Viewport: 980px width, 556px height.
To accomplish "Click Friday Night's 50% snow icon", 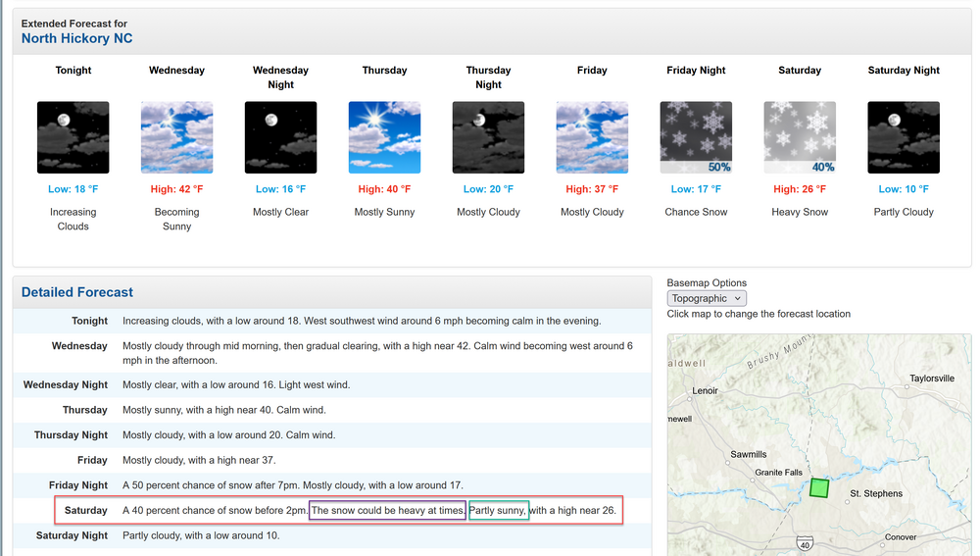I will coord(696,137).
